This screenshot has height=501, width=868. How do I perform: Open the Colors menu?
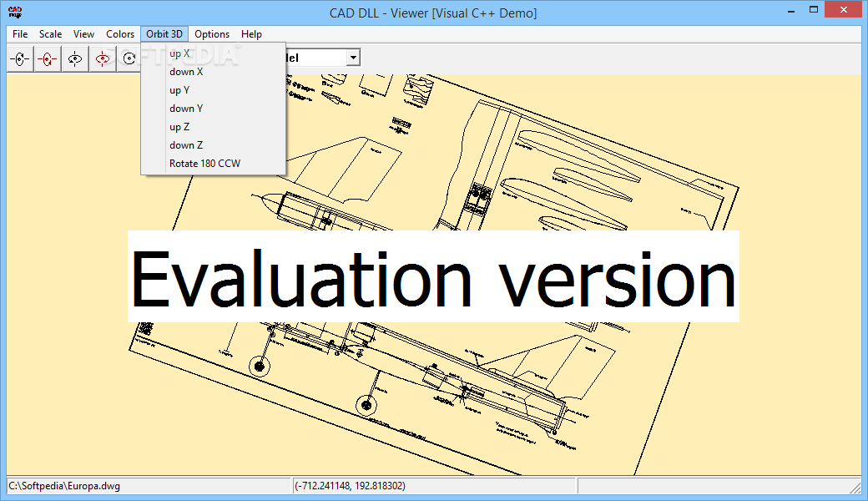click(120, 33)
